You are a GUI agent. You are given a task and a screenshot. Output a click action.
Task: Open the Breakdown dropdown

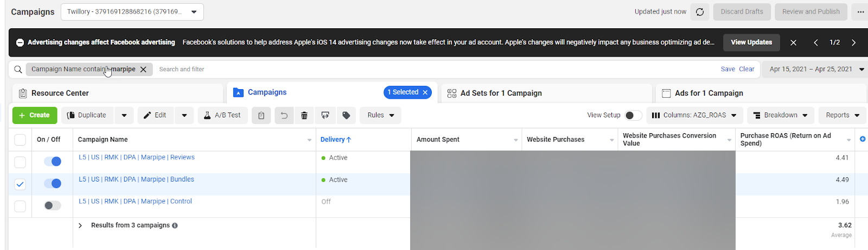781,115
